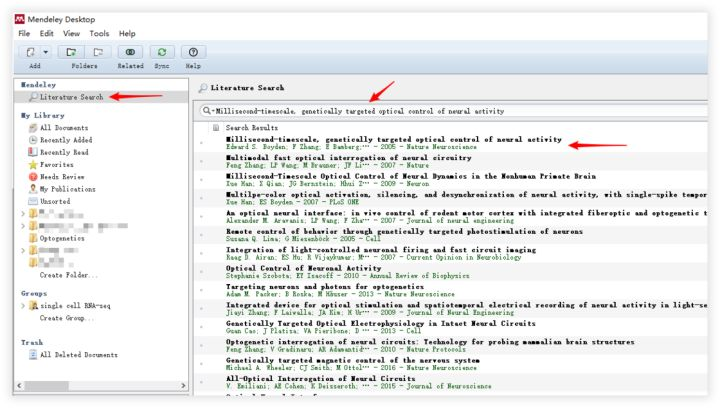
Task: Open My Publications
Action: click(68, 189)
